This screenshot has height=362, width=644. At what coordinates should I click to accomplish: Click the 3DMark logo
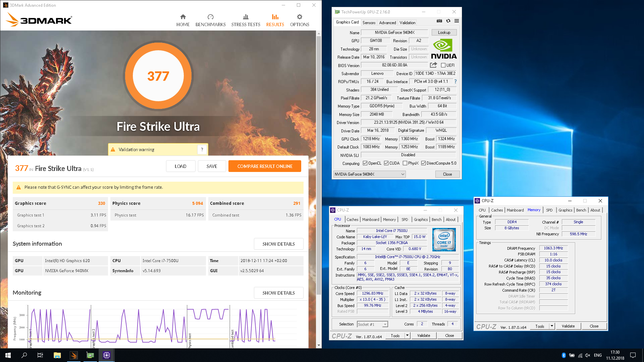39,20
